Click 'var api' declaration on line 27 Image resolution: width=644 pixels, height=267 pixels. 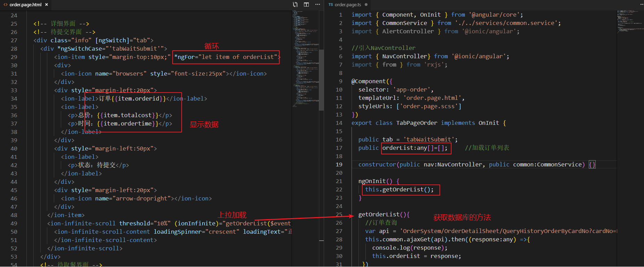point(377,231)
